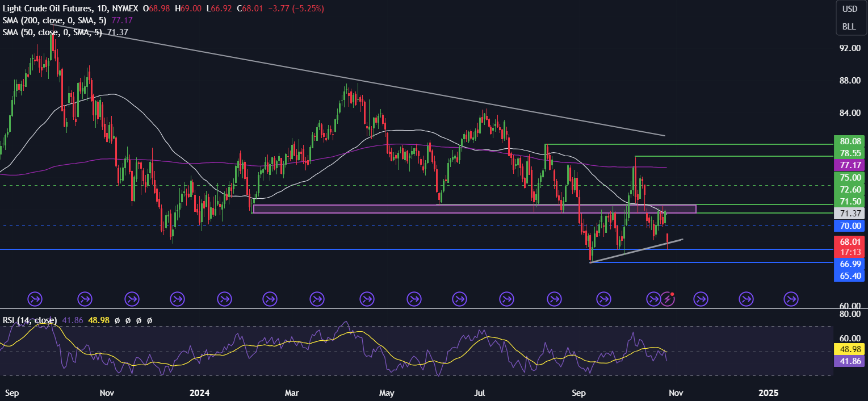Click the purple 77.17 SMA price label
Viewport: 868px width, 401px height.
point(849,165)
